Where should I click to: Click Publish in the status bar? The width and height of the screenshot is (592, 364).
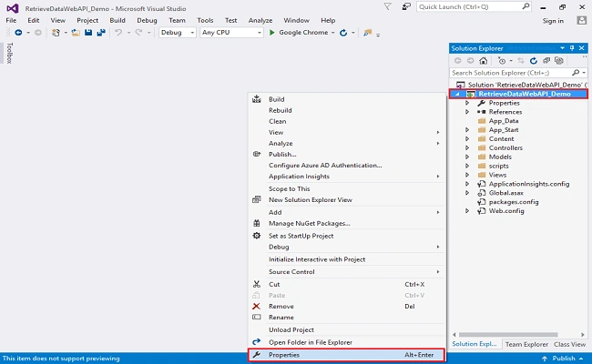point(563,359)
